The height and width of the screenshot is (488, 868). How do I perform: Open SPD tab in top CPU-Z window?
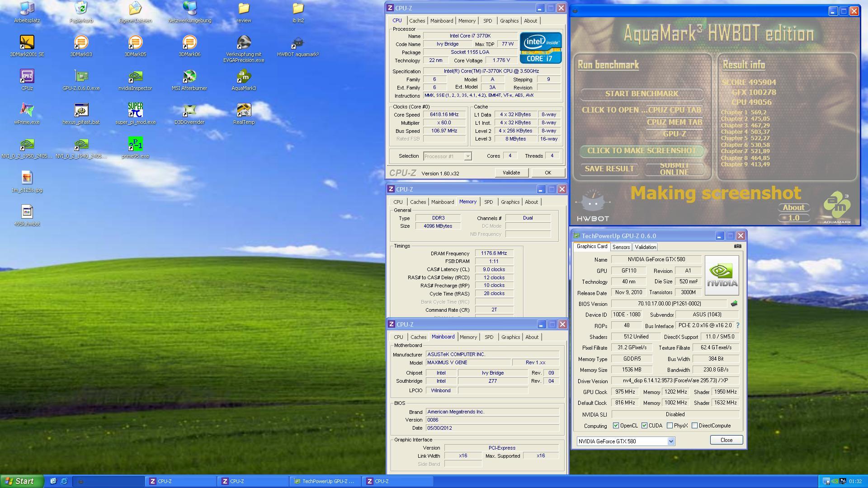[x=487, y=21]
